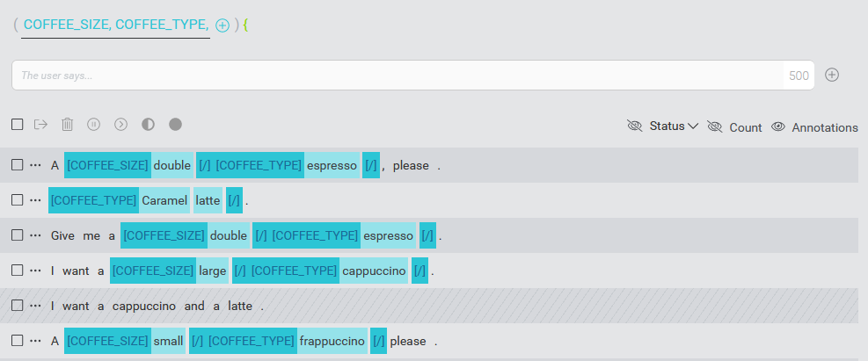Click the half-filled circle icon
Screen dimensions: 868x361
(148, 125)
